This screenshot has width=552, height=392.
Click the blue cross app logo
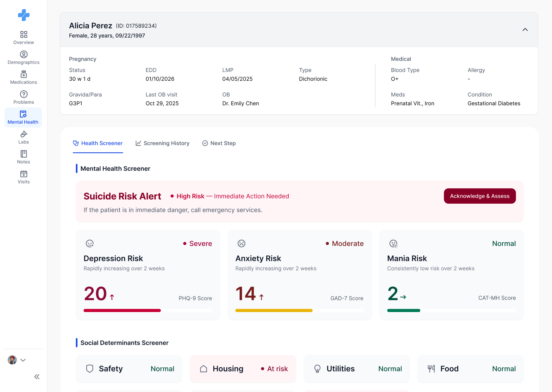click(24, 15)
